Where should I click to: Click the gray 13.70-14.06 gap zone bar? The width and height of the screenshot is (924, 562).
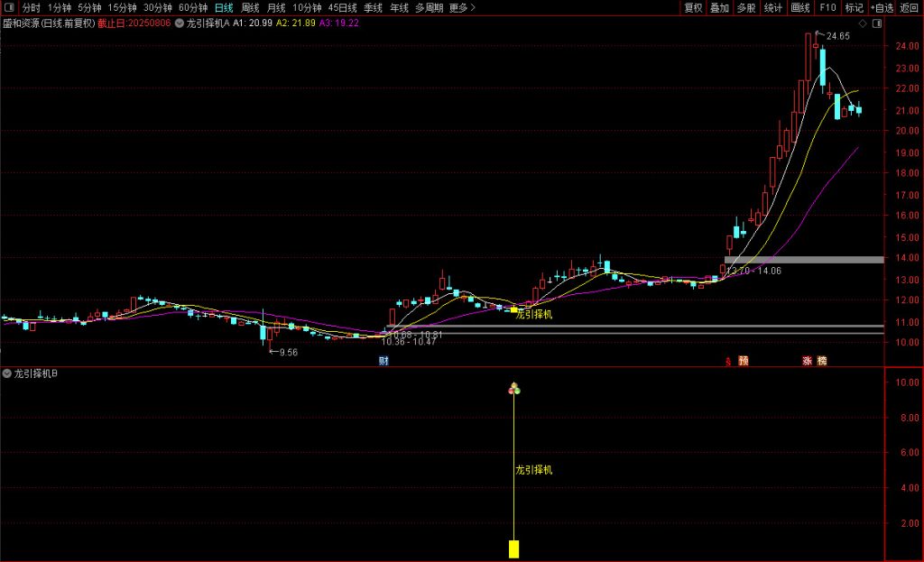(803, 260)
